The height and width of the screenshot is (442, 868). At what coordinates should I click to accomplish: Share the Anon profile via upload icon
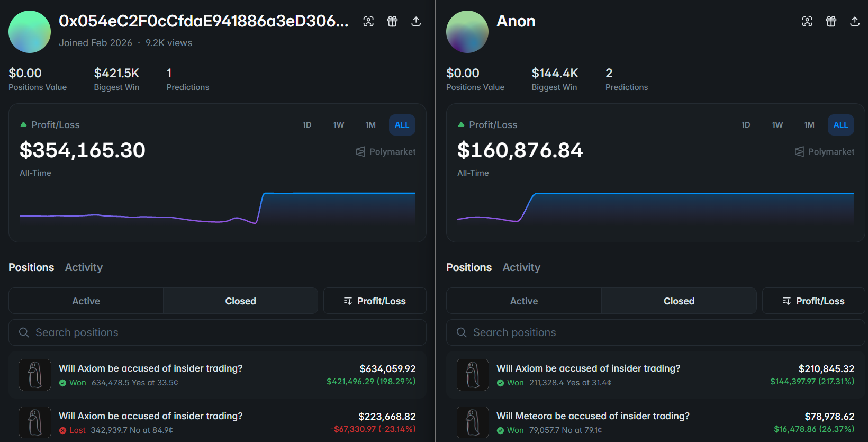pyautogui.click(x=855, y=21)
